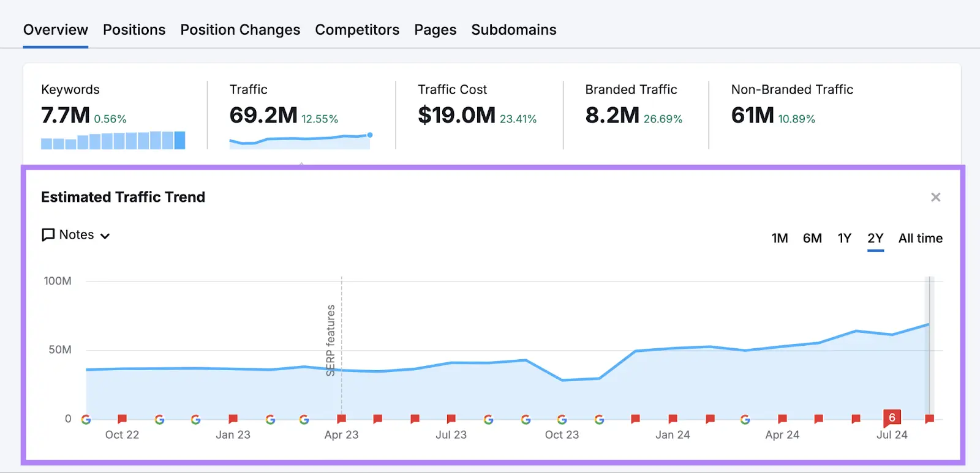Switch chart range to 6M
The height and width of the screenshot is (473, 980).
coord(812,238)
